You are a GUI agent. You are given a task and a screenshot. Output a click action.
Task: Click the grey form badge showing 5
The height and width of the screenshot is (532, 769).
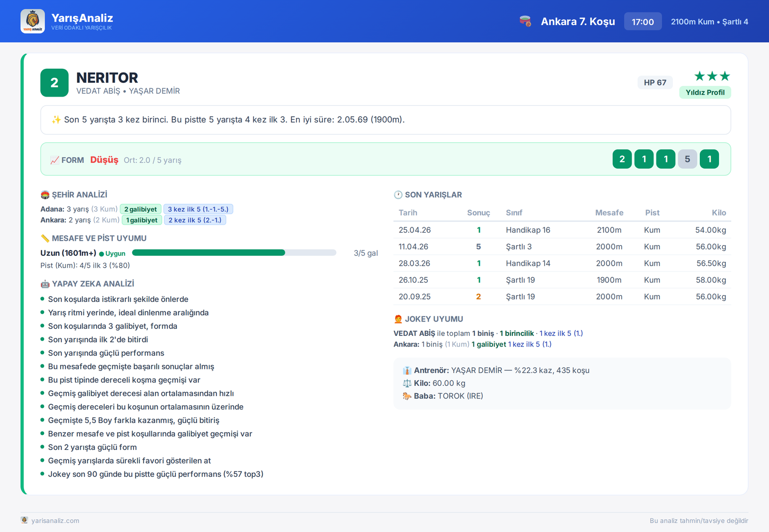coord(687,159)
